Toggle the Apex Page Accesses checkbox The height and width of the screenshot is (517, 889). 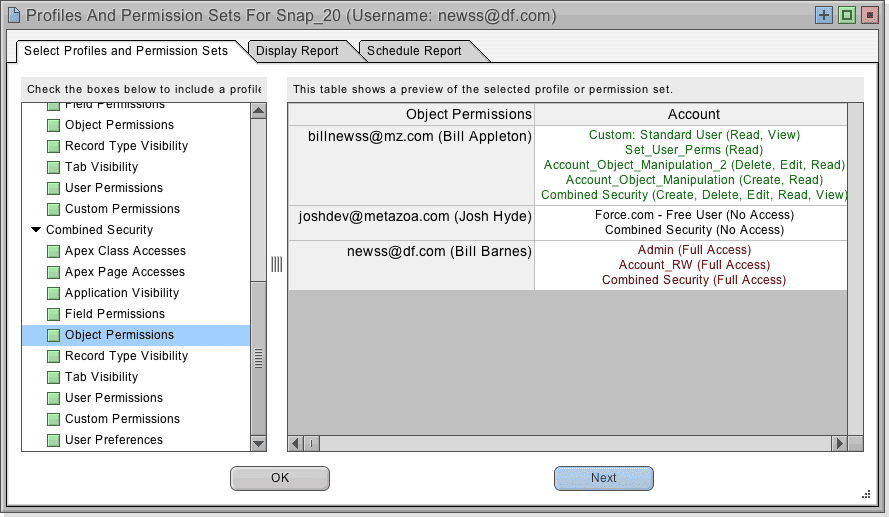point(53,272)
